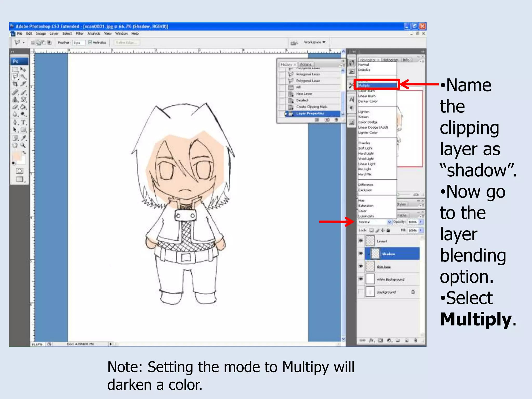Image resolution: width=532 pixels, height=399 pixels.
Task: Select the Move tool
Action: [23, 69]
